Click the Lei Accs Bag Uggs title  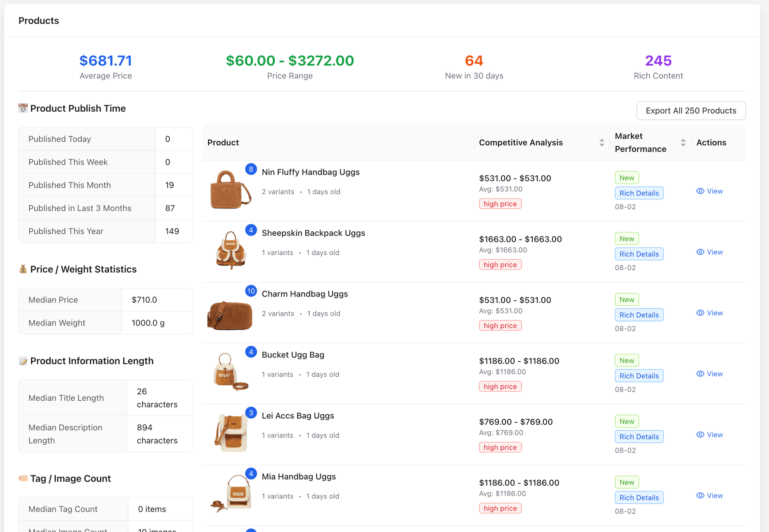(x=298, y=416)
